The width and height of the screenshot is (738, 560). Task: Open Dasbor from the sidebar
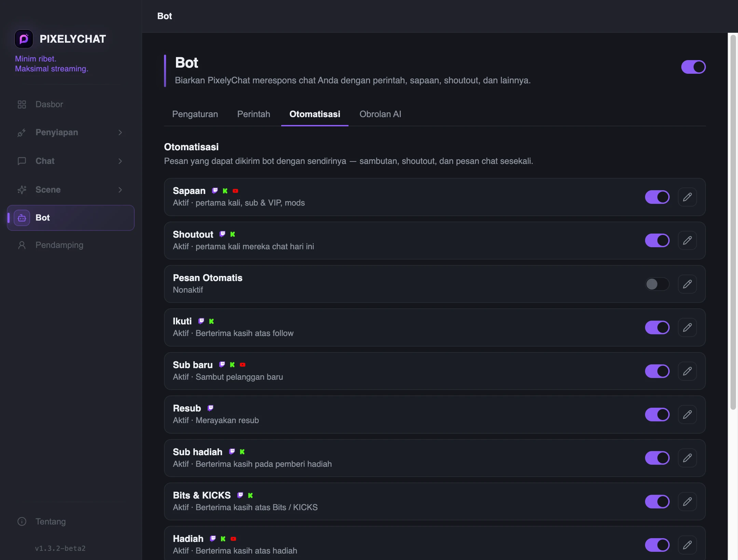tap(71, 104)
